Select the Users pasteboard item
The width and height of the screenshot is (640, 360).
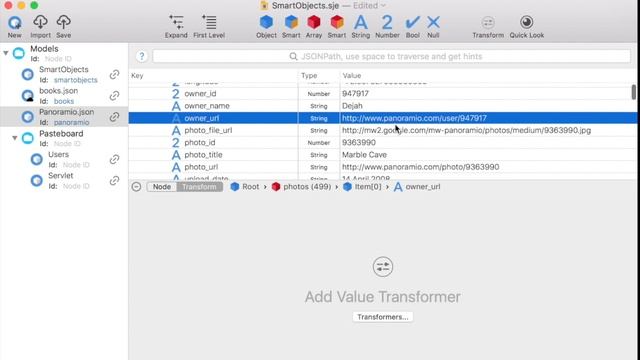(x=58, y=155)
